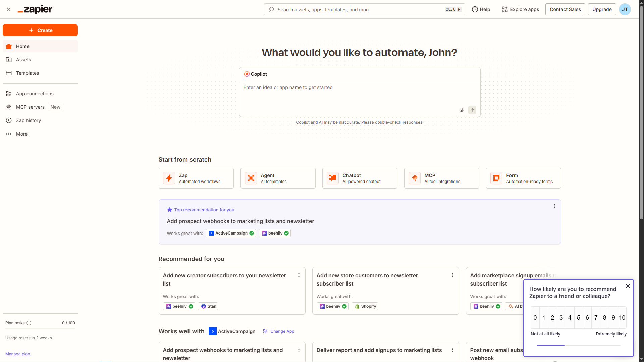Screen dimensions: 644x362
Task: Click the Chatbot card icon
Action: [333, 178]
